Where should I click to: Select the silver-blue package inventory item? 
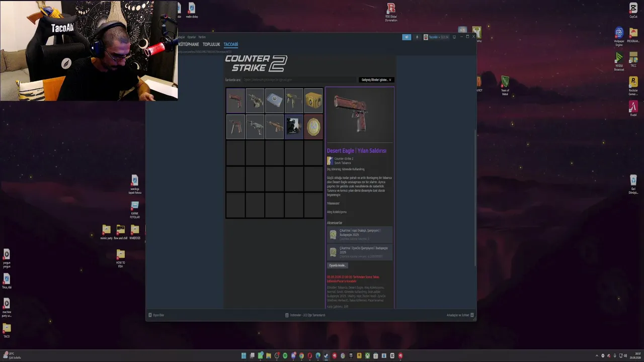275,101
